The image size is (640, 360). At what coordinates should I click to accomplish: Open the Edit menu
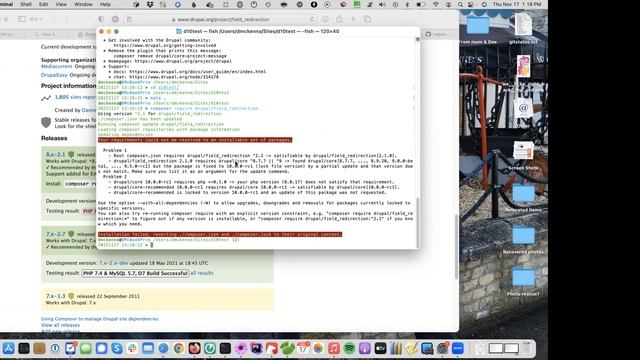(43, 4)
